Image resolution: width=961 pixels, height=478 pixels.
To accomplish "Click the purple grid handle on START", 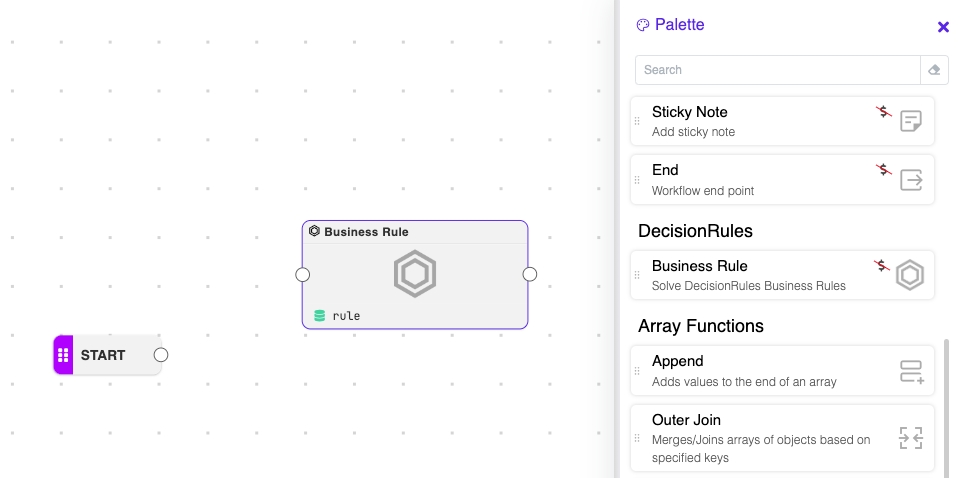I will 63,355.
